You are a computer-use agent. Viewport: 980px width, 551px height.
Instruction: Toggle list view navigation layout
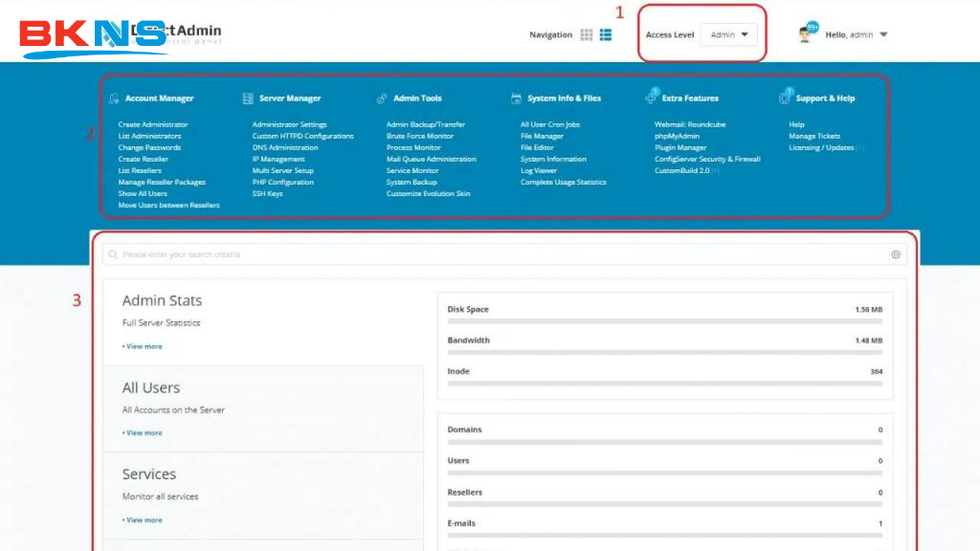(606, 33)
